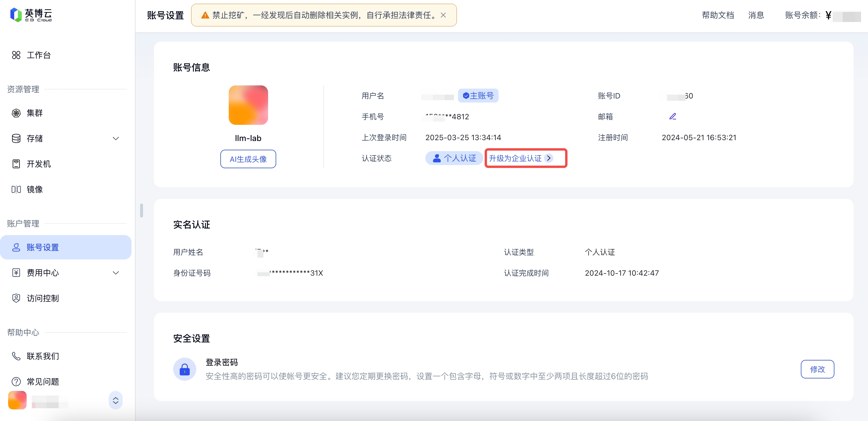The height and width of the screenshot is (421, 868).
Task: Dismiss the mining warning banner
Action: 443,15
